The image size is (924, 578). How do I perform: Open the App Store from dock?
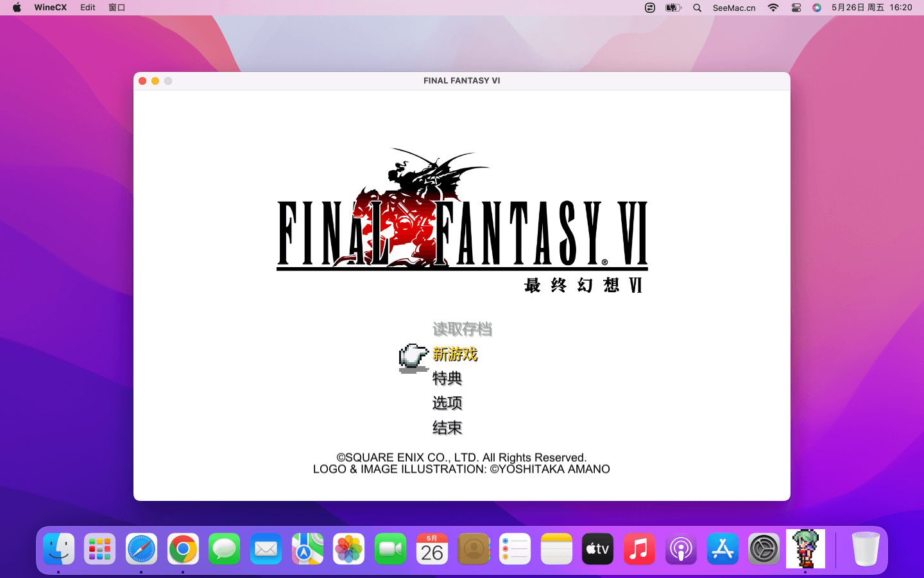pos(723,549)
